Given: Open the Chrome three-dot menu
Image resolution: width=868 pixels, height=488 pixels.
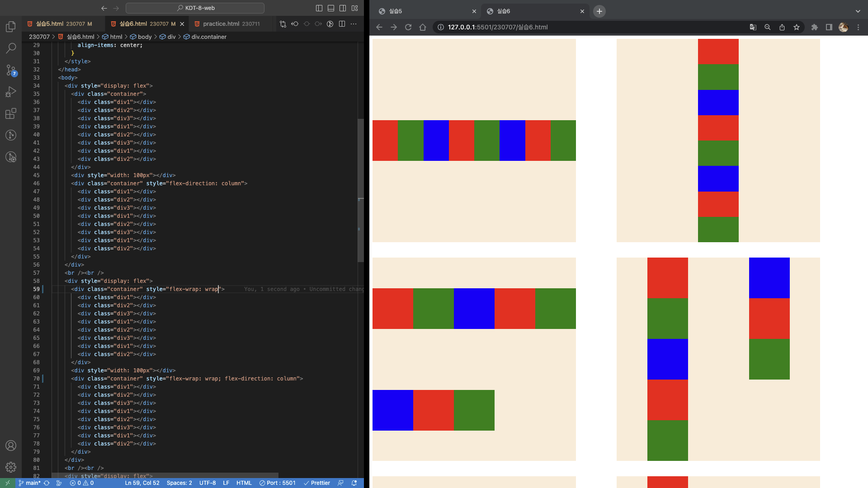Looking at the screenshot, I should [859, 27].
